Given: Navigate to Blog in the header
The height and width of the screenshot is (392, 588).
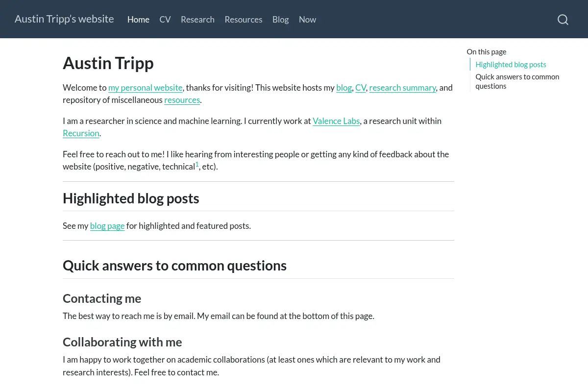Looking at the screenshot, I should [281, 20].
